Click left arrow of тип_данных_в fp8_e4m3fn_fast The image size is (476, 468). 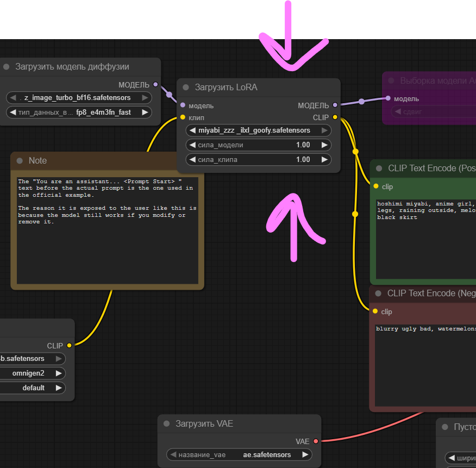coord(12,113)
